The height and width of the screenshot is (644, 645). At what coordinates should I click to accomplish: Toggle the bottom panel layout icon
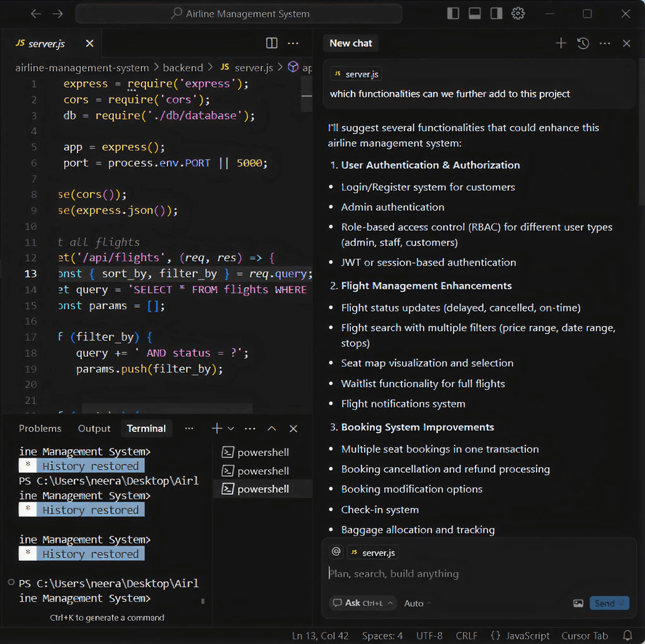coord(474,13)
